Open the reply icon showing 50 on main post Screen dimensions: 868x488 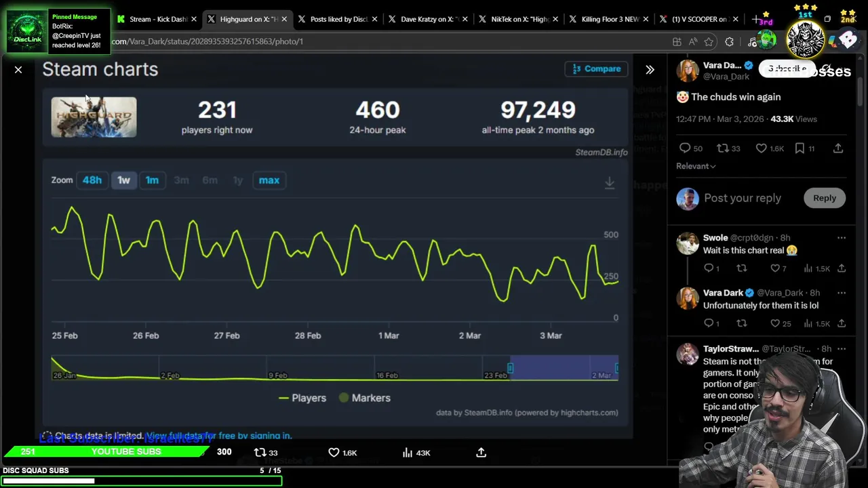(x=690, y=148)
